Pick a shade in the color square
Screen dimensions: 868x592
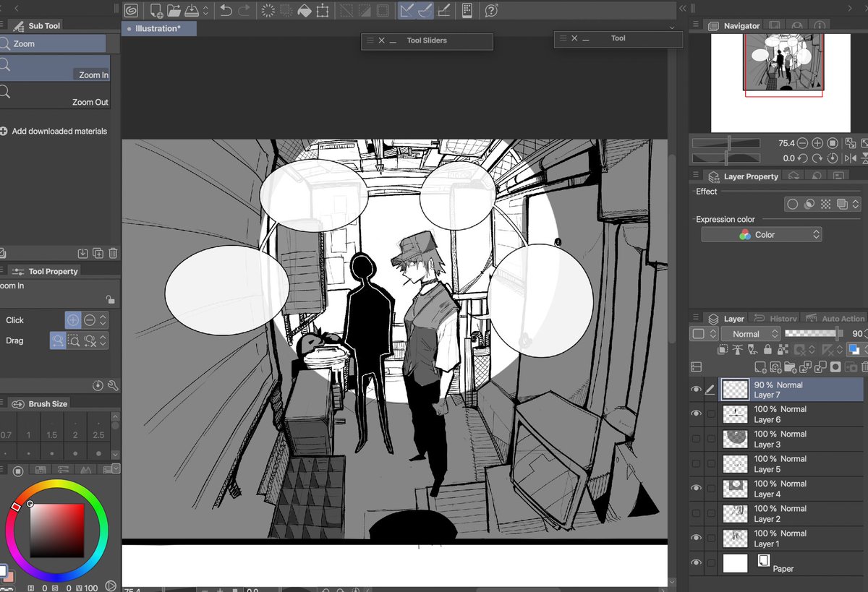pyautogui.click(x=56, y=531)
